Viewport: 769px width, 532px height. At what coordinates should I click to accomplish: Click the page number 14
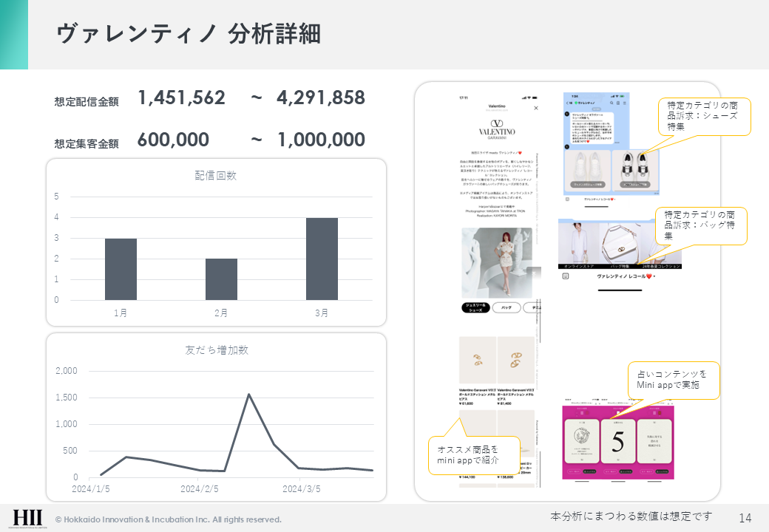[745, 518]
